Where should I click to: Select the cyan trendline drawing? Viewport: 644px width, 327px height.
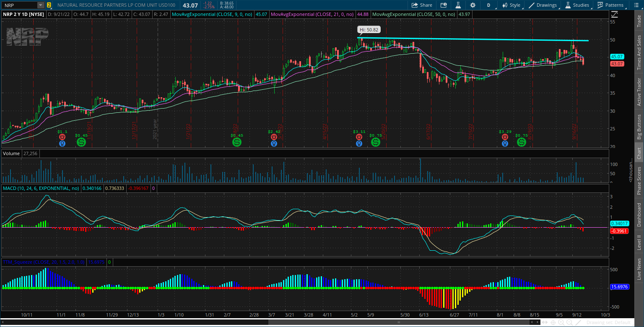473,39
